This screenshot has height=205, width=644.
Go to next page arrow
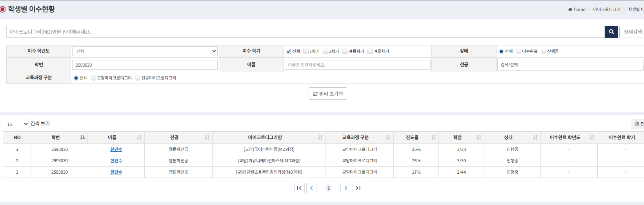[x=346, y=188]
